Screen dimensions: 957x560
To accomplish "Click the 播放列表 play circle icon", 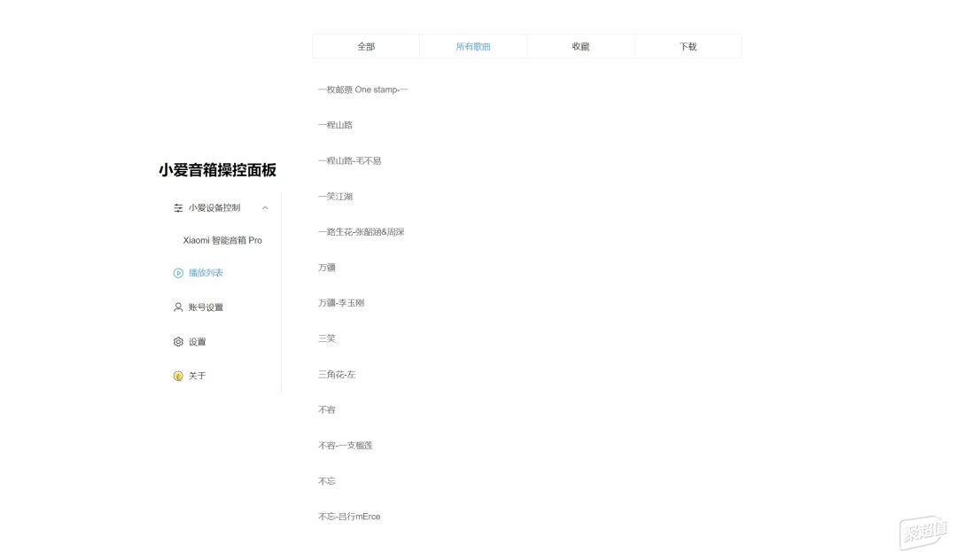I will point(177,273).
